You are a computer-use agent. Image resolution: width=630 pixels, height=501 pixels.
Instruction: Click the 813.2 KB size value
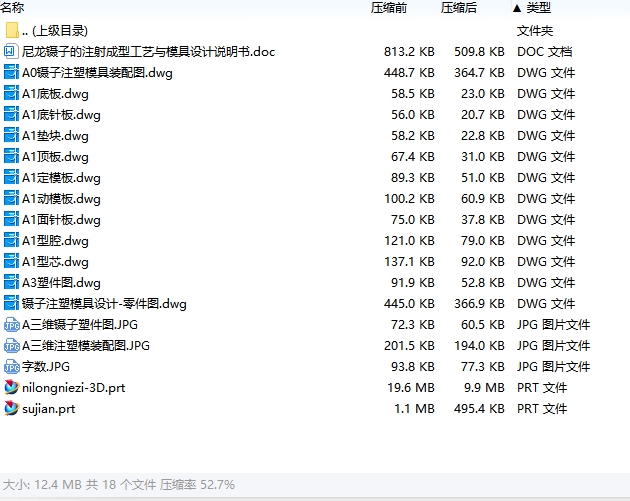409,51
